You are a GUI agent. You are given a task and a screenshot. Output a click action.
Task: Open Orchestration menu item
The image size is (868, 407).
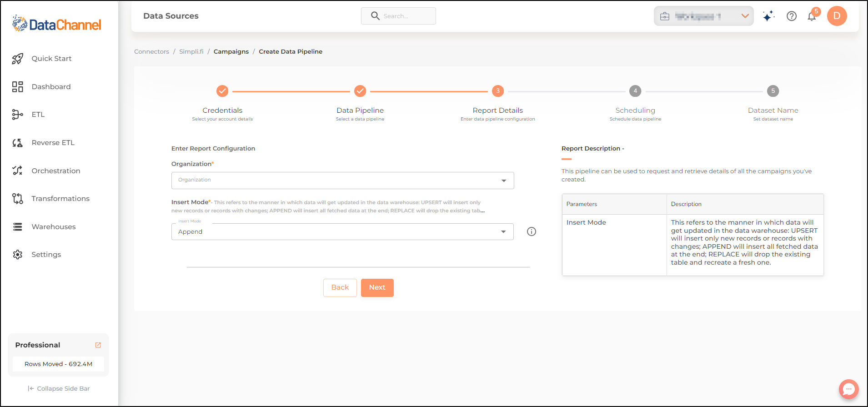coord(56,171)
